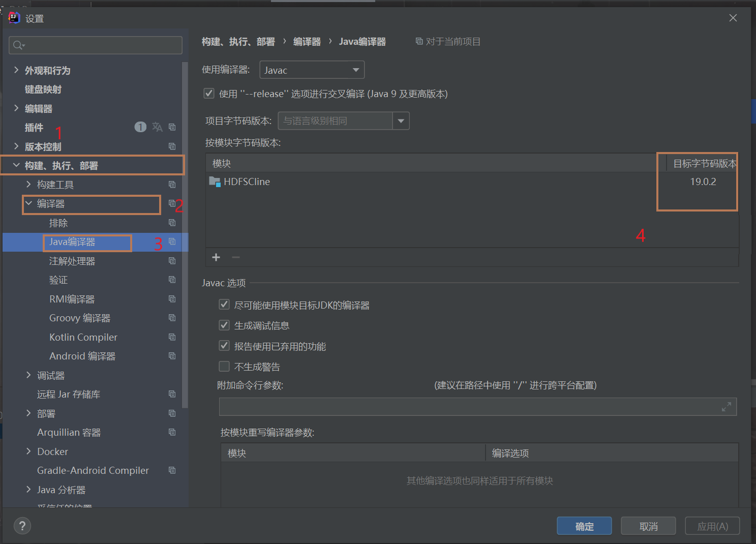Expand the Docker tree node
756x544 pixels.
click(x=28, y=451)
